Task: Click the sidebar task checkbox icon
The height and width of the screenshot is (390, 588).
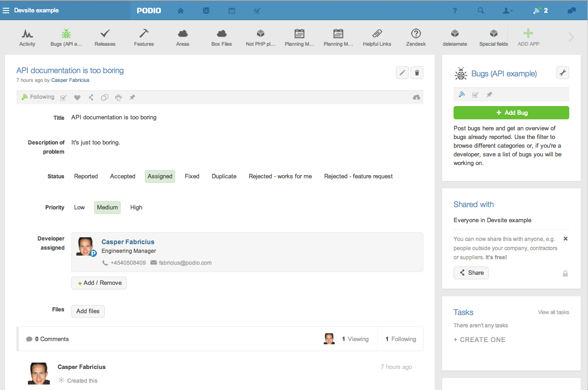Action: click(476, 95)
